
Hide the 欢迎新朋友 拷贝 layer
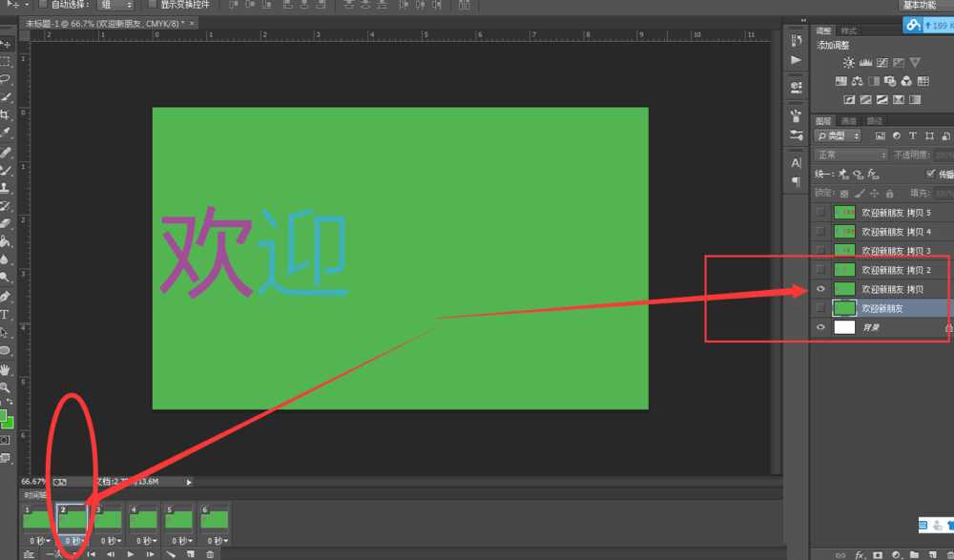click(x=820, y=288)
